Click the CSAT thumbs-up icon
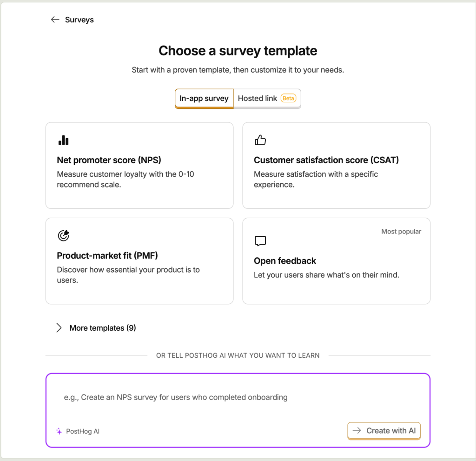476x461 pixels. pyautogui.click(x=260, y=140)
